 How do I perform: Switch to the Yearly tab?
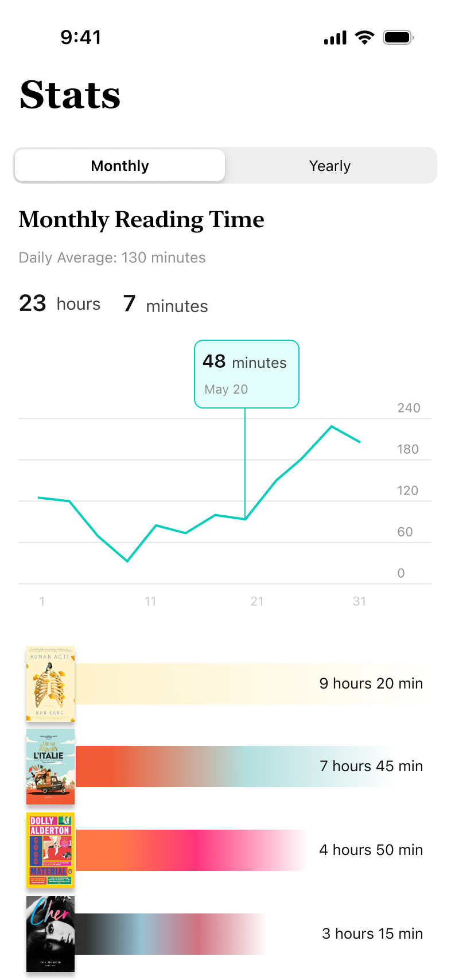click(330, 165)
